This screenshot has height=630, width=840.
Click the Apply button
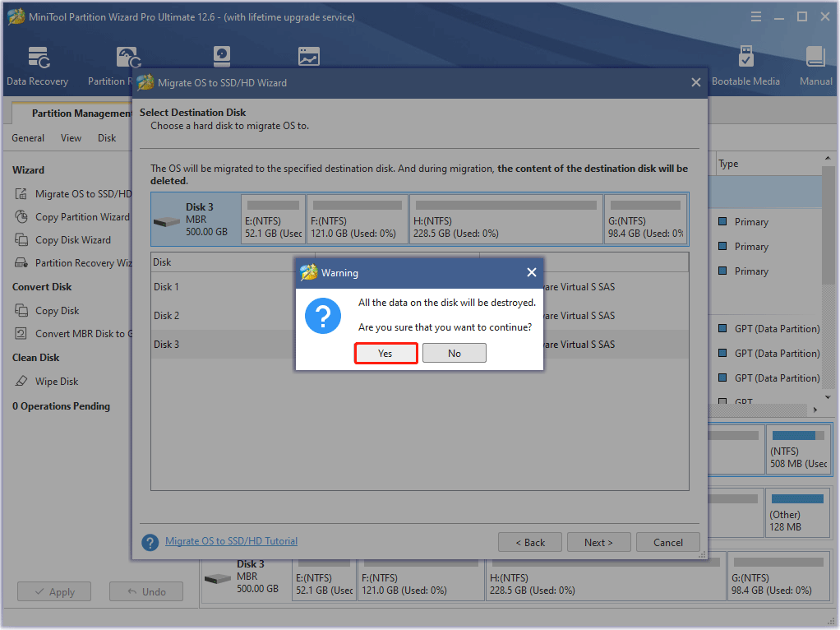pos(54,591)
